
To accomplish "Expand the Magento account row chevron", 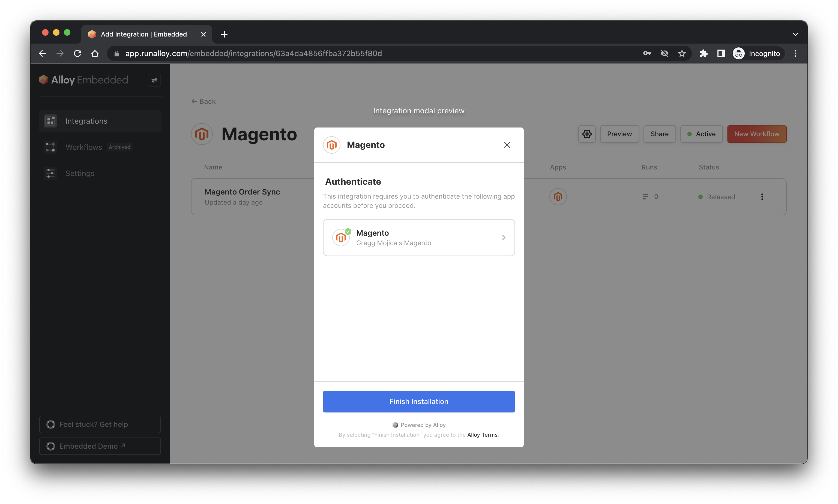I will click(504, 238).
